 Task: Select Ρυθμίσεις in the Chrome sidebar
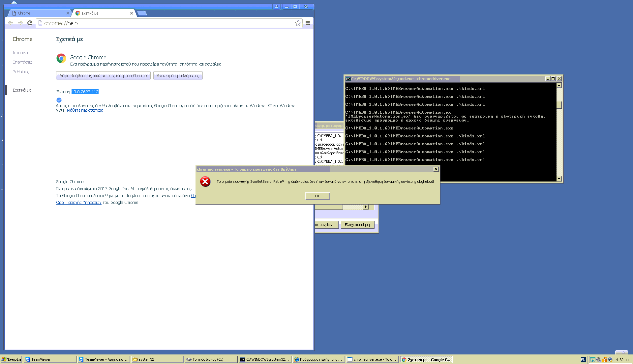point(21,71)
